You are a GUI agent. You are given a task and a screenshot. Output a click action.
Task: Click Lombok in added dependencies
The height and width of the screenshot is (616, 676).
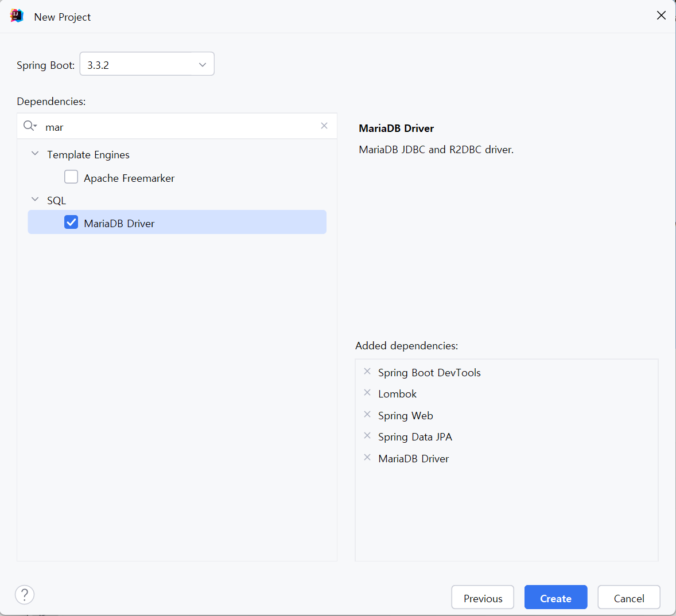(398, 393)
